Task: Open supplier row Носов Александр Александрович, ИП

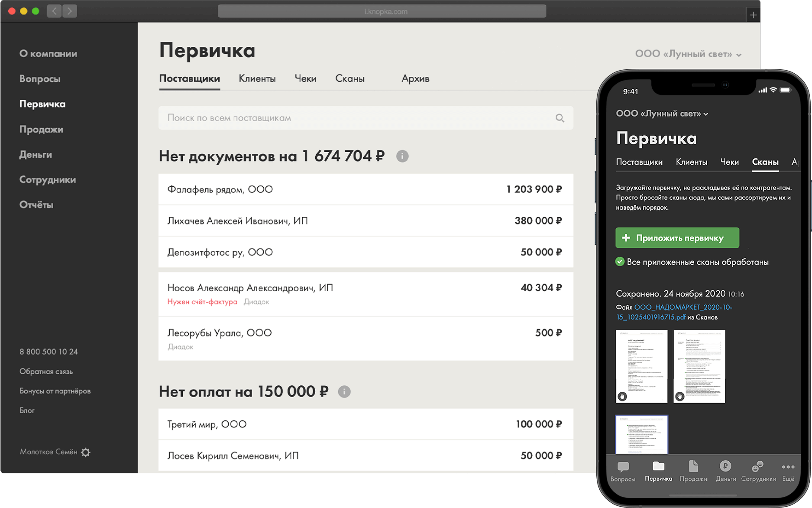Action: 366,294
